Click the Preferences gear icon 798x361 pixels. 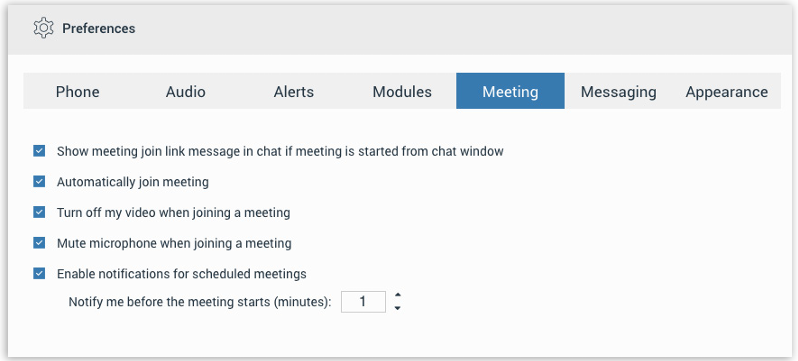(43, 28)
